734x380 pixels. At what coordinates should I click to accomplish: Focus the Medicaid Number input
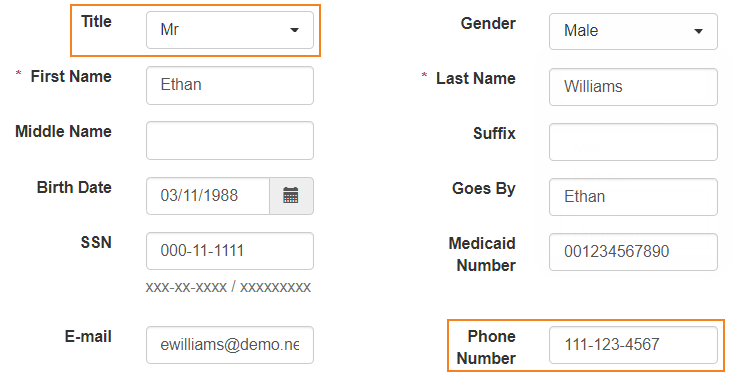coord(633,252)
